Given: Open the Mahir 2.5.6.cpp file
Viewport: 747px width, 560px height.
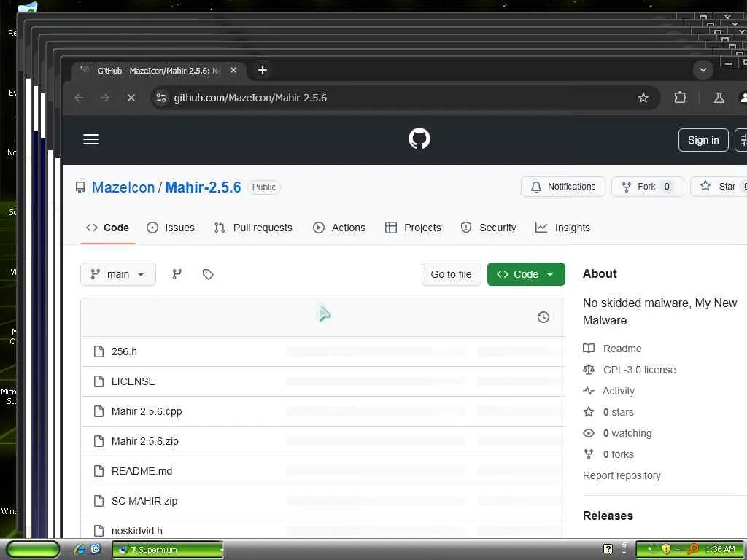Looking at the screenshot, I should [147, 411].
